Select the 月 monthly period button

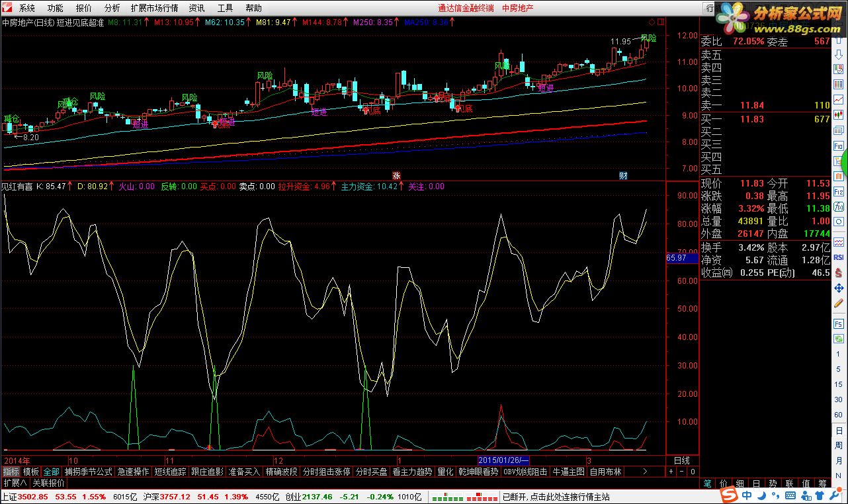[x=838, y=460]
